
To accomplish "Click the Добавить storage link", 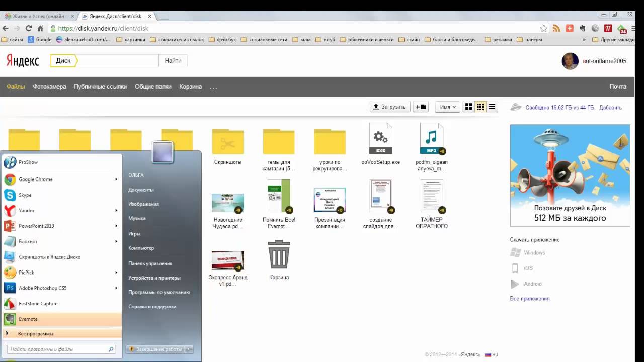I will point(610,108).
